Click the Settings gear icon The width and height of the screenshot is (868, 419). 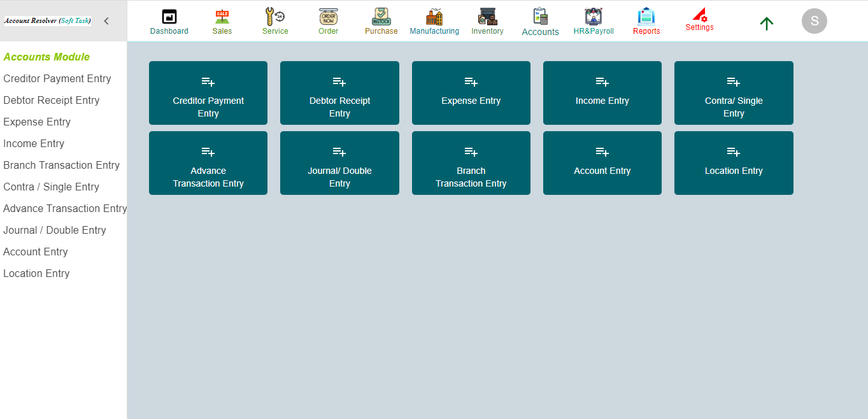pos(699,20)
